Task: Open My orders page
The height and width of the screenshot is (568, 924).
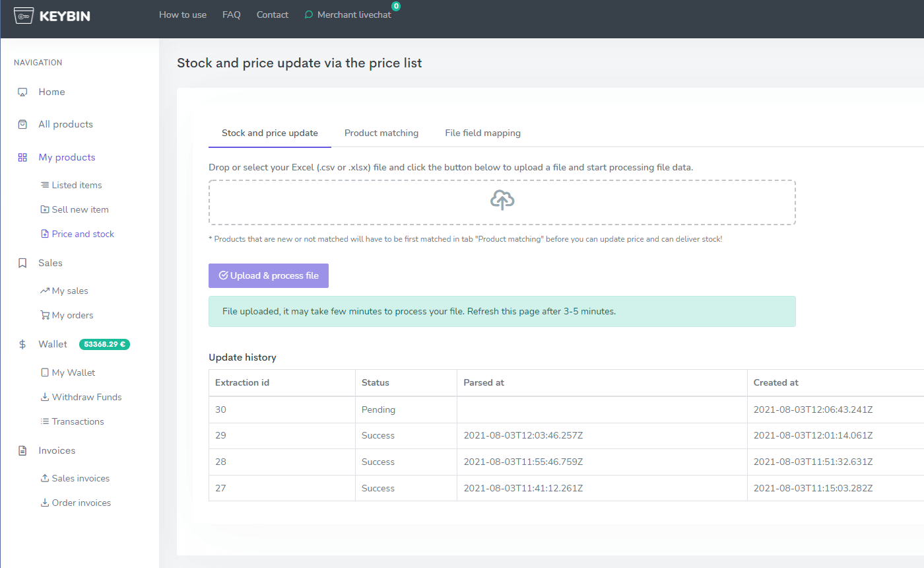Action: click(73, 316)
